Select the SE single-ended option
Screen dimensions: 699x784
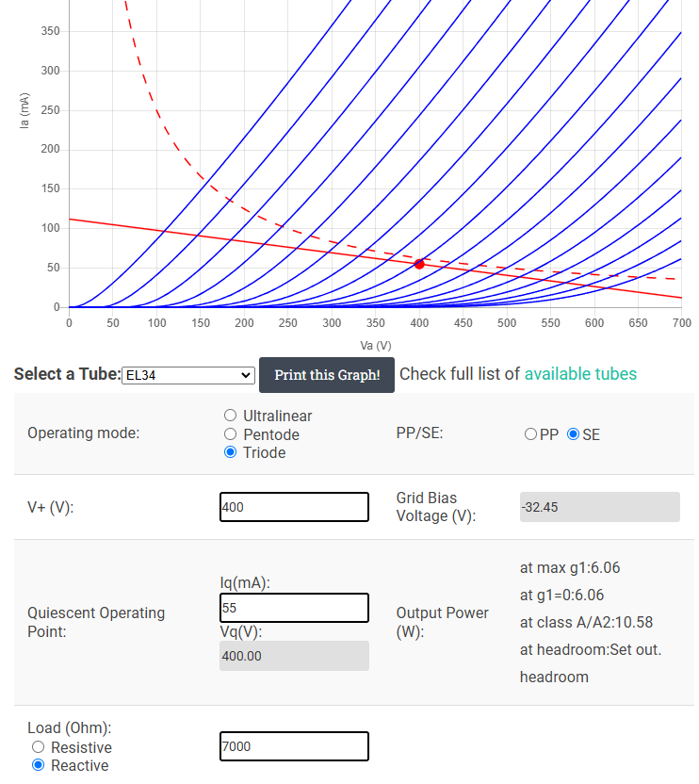coord(573,434)
